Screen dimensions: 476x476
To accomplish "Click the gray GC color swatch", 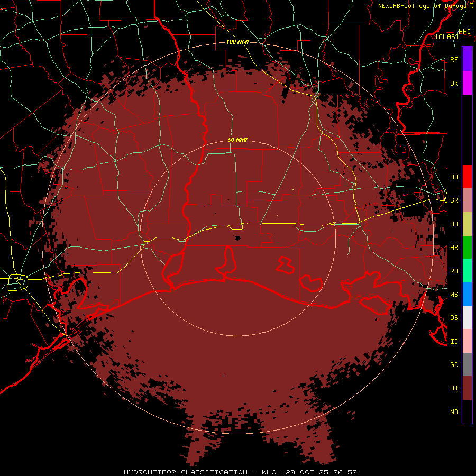I will [x=467, y=364].
